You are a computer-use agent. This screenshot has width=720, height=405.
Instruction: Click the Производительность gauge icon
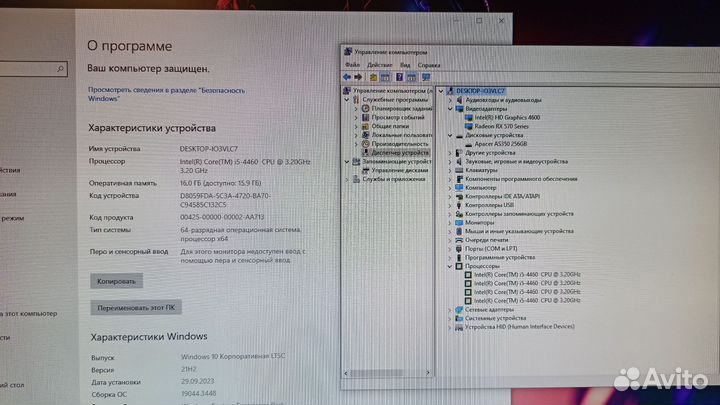click(x=366, y=144)
